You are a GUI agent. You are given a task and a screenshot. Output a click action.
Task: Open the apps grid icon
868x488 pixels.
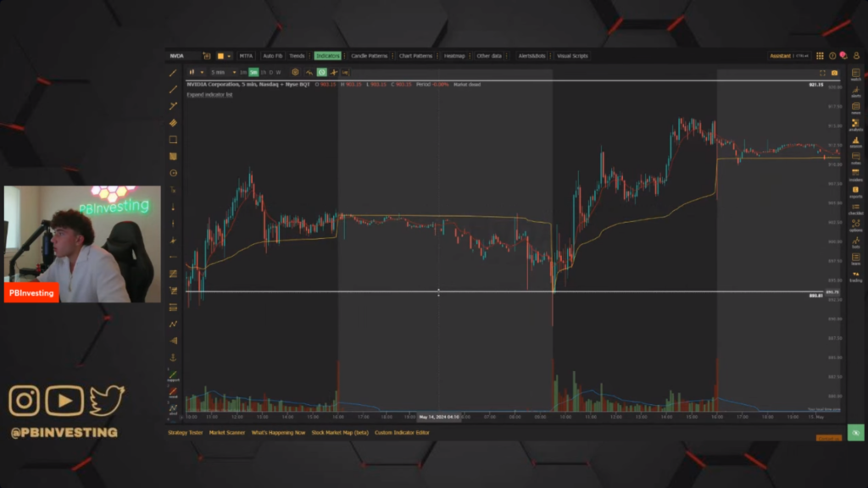[820, 56]
